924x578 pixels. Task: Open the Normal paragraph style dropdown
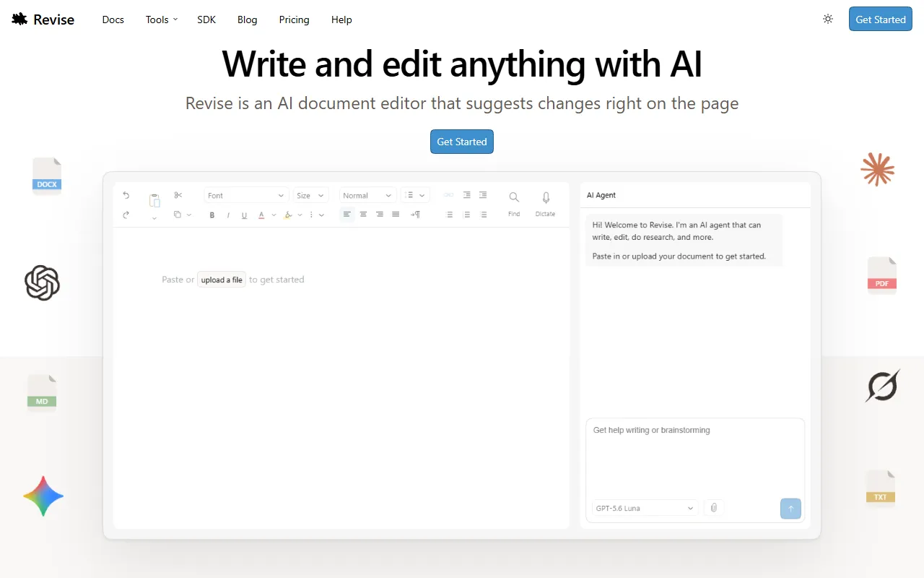(x=368, y=195)
